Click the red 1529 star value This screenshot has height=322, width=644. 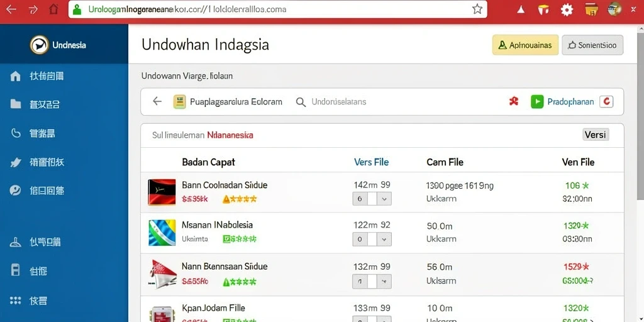pos(577,267)
